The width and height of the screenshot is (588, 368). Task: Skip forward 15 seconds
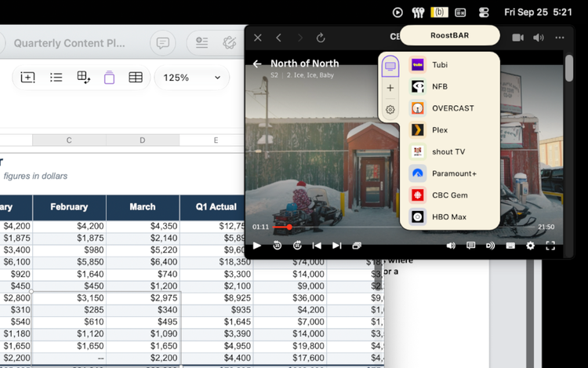[297, 246]
